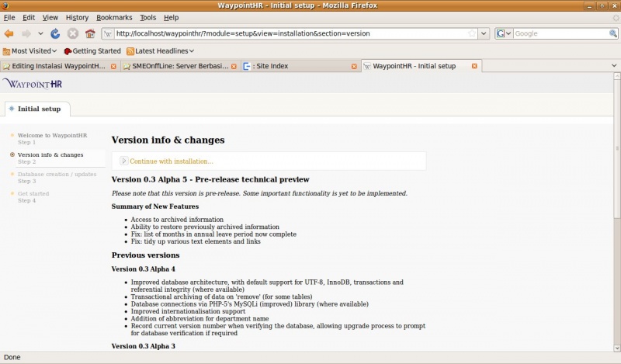
Task: Open the Bookmarks menu
Action: coord(114,17)
